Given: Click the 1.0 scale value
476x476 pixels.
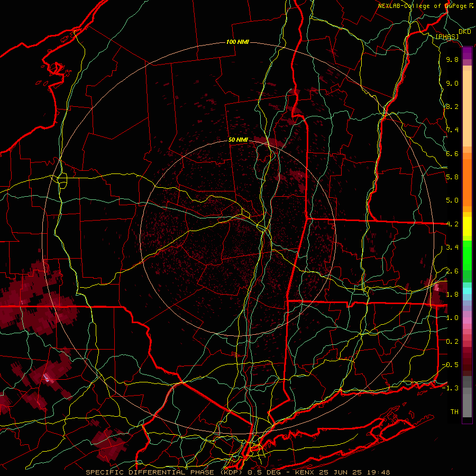Looking at the screenshot, I should coord(452,318).
